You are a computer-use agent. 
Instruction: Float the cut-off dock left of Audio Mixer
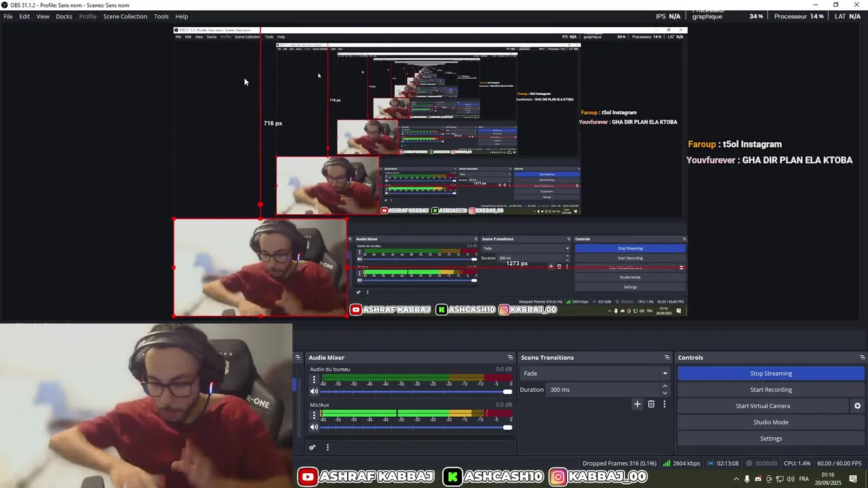[297, 357]
